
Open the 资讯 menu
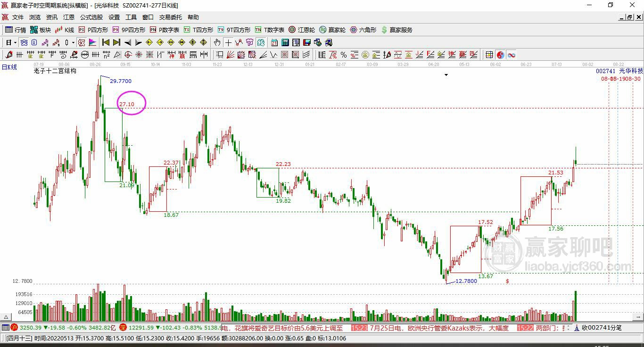point(52,17)
